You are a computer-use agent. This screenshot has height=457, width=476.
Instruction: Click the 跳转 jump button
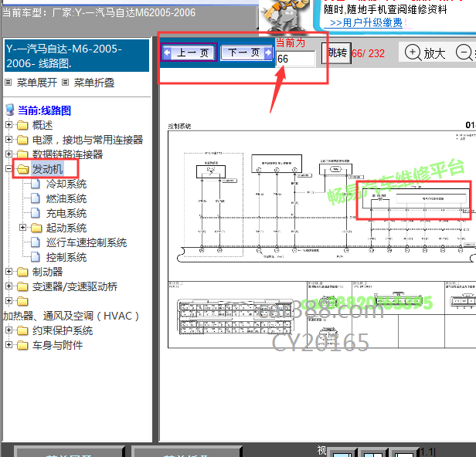(336, 53)
